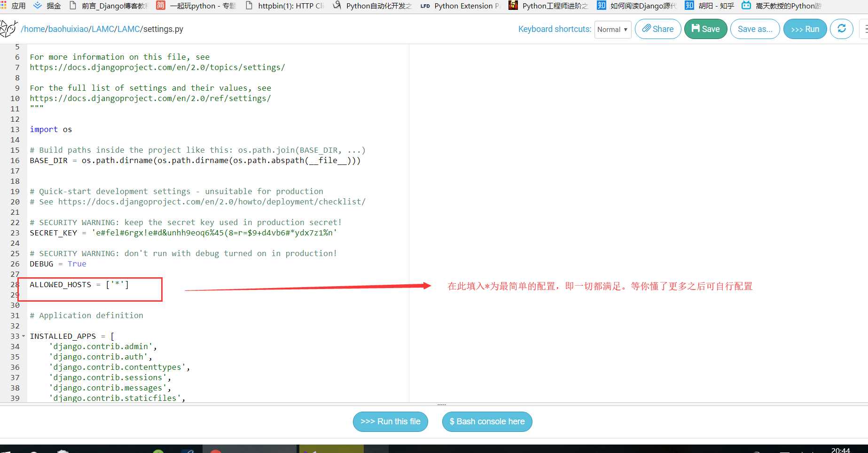868x453 pixels.
Task: Click the topics/settings docs URL on line 7
Action: (157, 67)
